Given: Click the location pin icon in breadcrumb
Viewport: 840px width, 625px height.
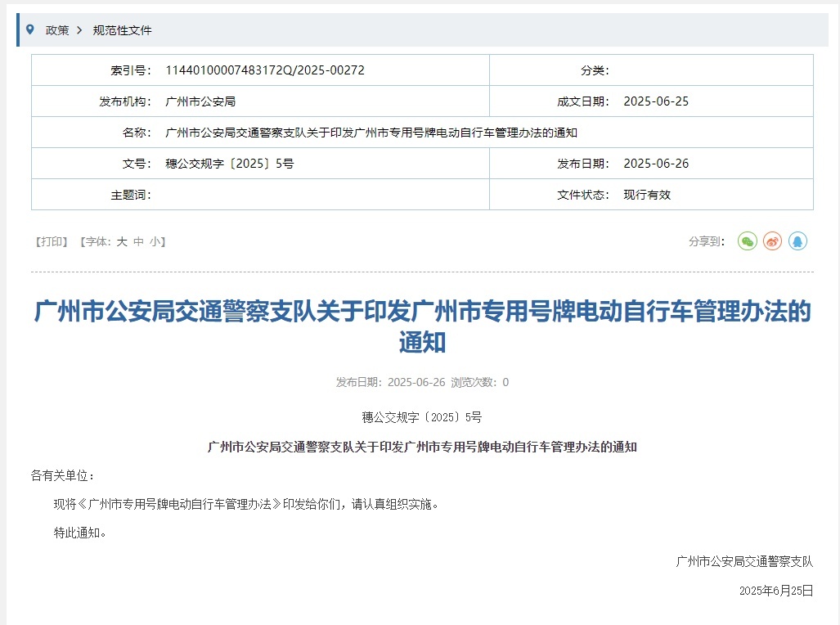Looking at the screenshot, I should pyautogui.click(x=30, y=29).
